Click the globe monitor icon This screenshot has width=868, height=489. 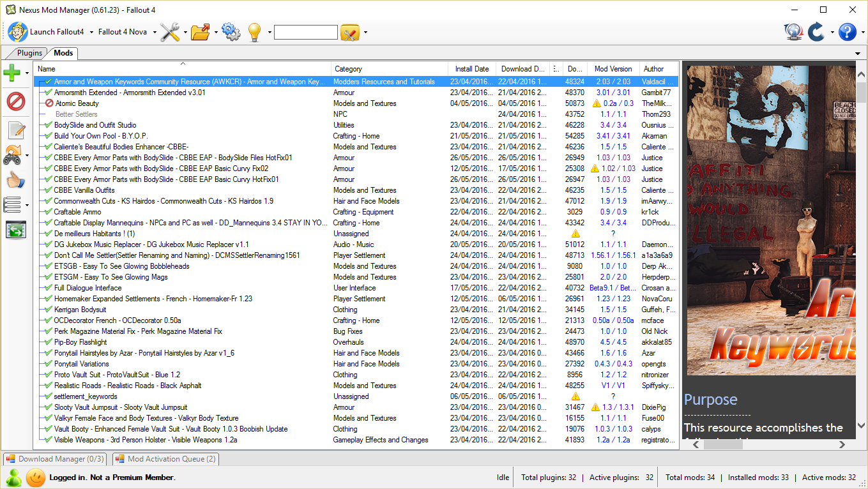point(793,32)
